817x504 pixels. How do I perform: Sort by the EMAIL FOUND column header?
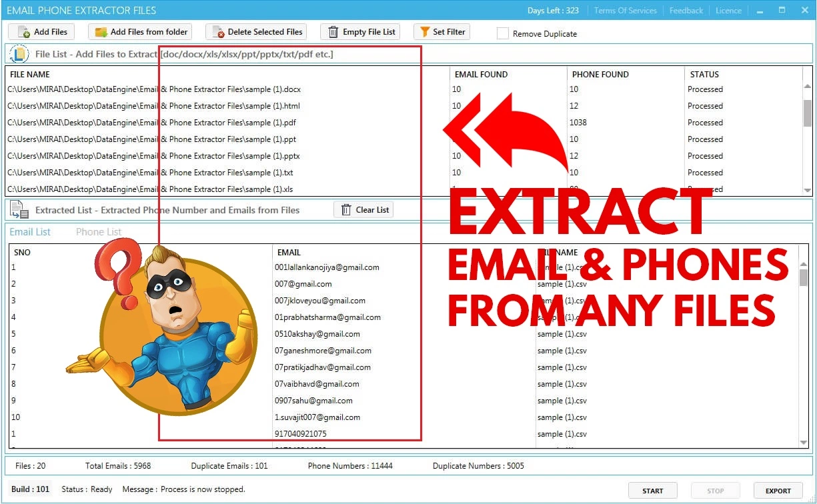point(481,75)
